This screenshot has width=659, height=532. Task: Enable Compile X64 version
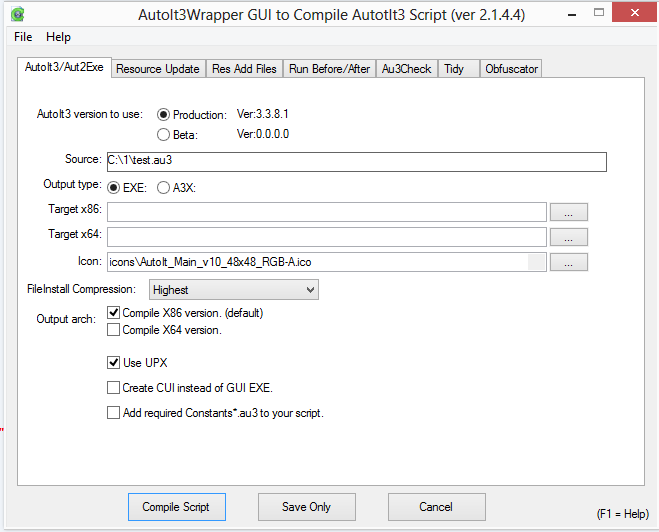(x=114, y=330)
